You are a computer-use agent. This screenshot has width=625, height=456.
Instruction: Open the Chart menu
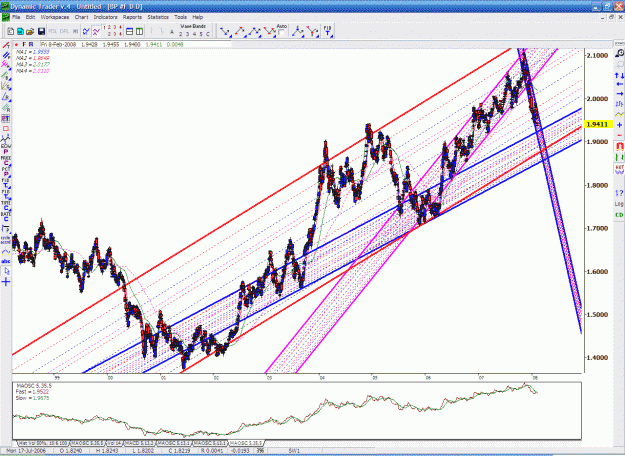pos(81,17)
